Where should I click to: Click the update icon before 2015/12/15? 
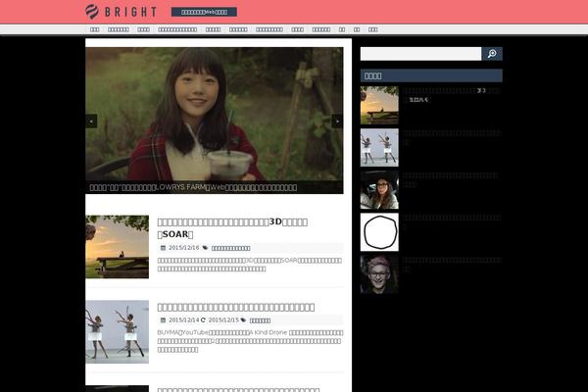coord(203,320)
